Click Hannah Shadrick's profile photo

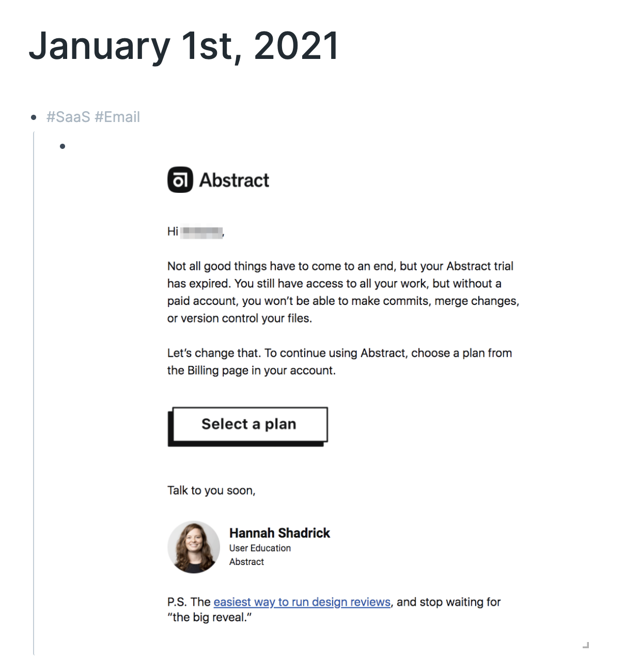[194, 547]
